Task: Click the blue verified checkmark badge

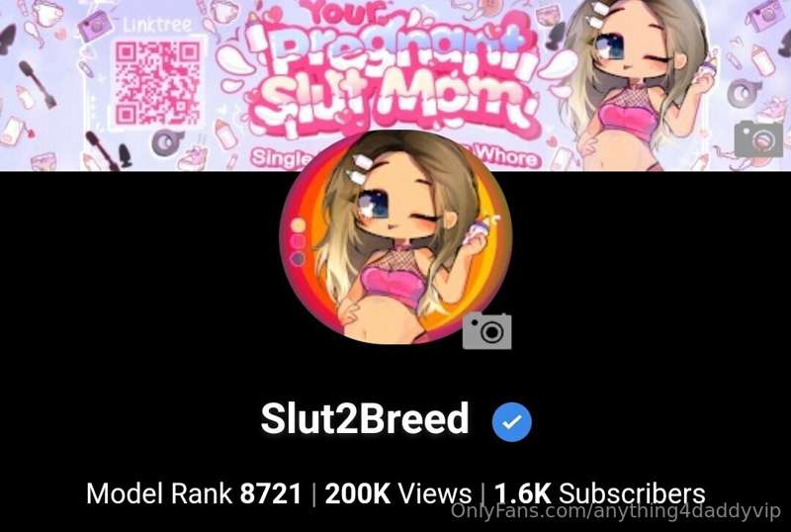Action: tap(511, 421)
